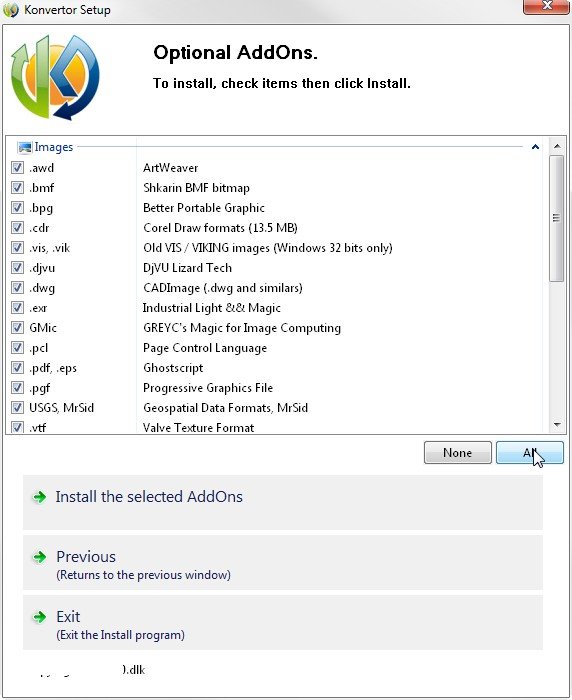Toggle the .cdr Corel Draw checkbox
This screenshot has width=572, height=700.
point(17,227)
